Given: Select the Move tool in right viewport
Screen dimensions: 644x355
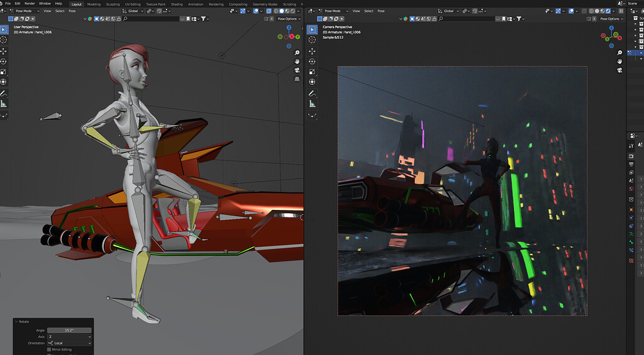Looking at the screenshot, I should click(312, 51).
